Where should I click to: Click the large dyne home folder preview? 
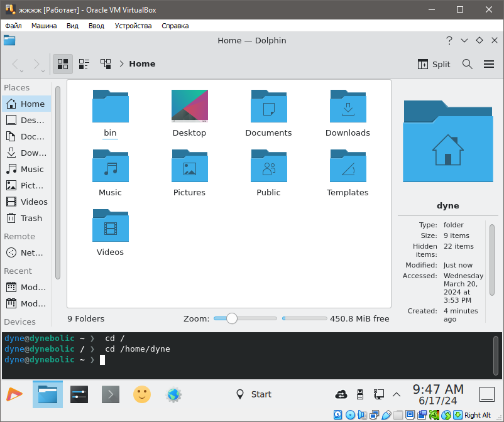[447, 141]
